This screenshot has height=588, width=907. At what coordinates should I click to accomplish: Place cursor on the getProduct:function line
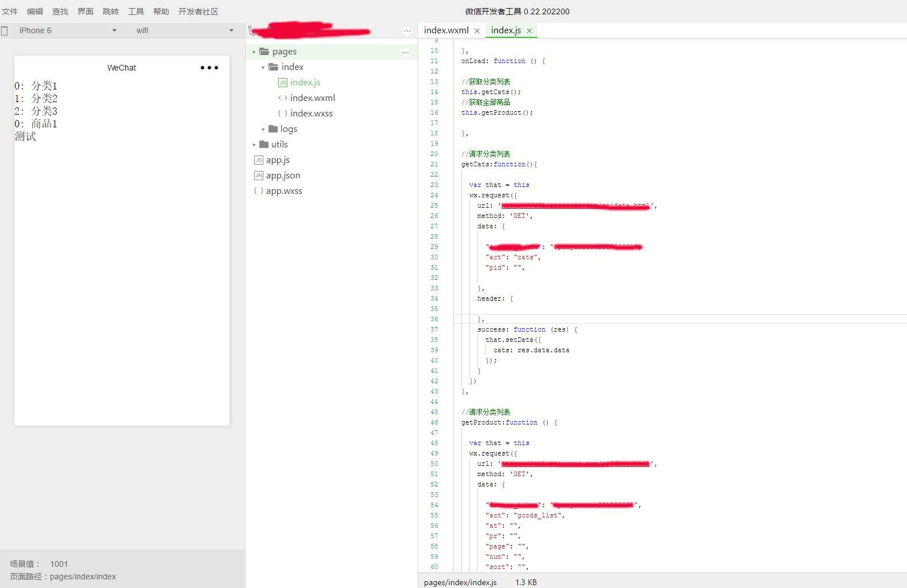509,422
